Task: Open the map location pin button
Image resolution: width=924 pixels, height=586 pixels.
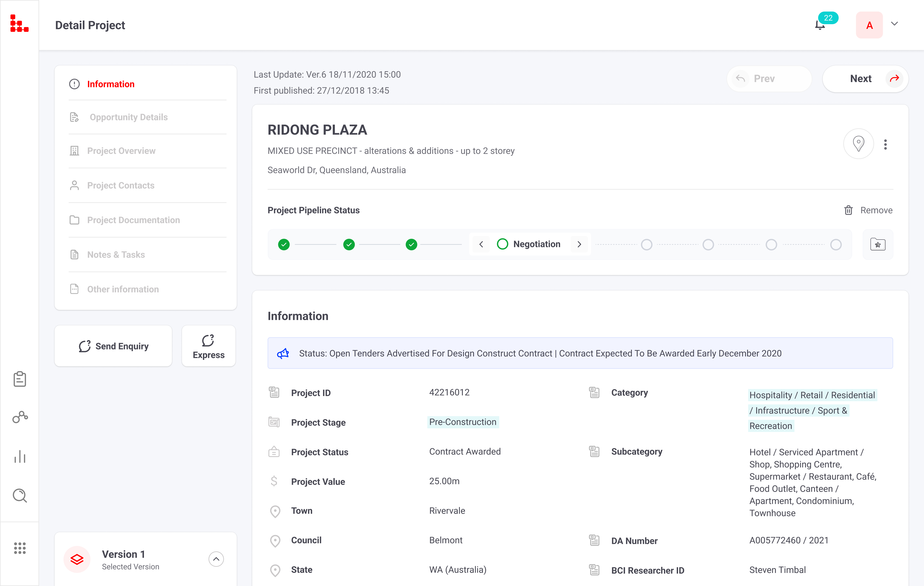Action: 858,144
